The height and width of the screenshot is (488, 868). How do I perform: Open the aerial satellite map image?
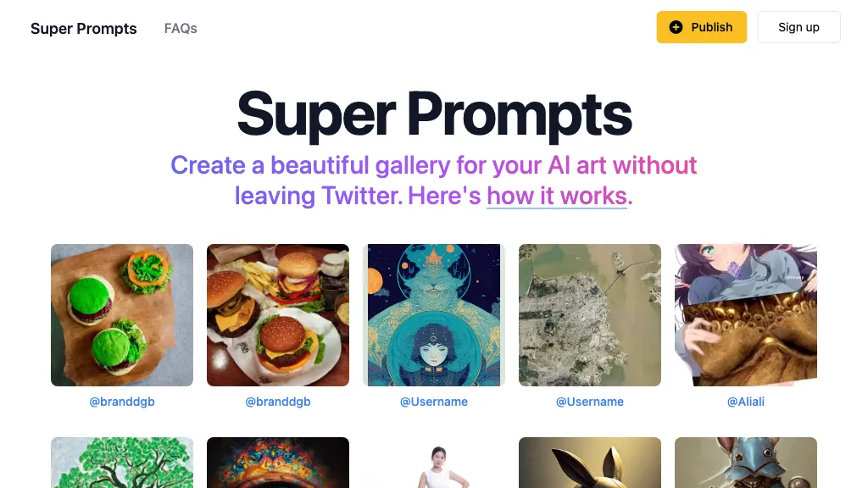point(590,314)
